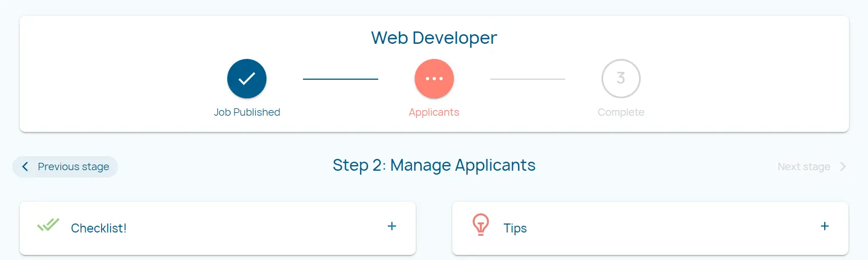The width and height of the screenshot is (868, 260).
Task: Select the Complete step label
Action: tap(621, 112)
